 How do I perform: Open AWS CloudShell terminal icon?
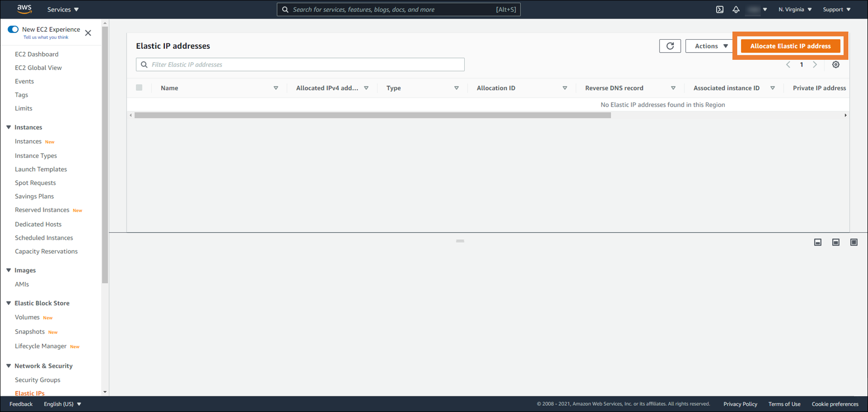click(x=720, y=10)
